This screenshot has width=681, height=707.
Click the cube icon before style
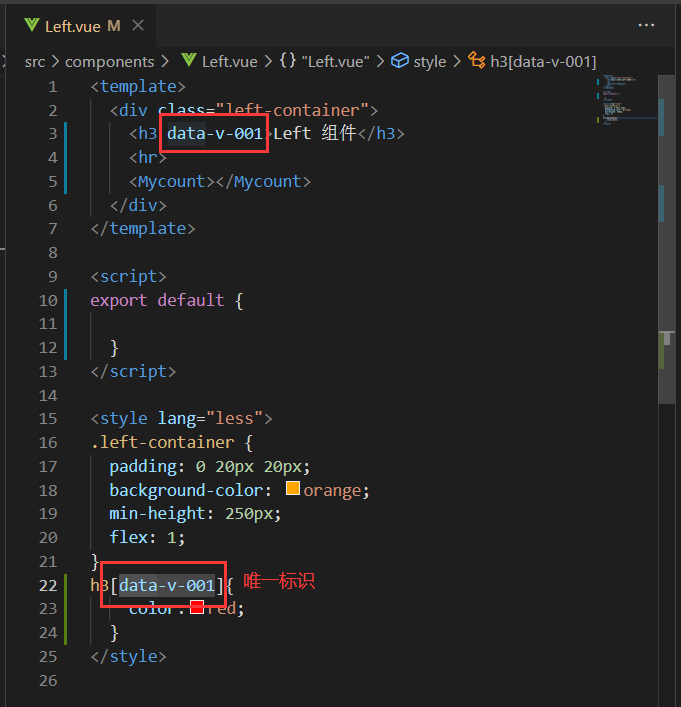click(400, 60)
